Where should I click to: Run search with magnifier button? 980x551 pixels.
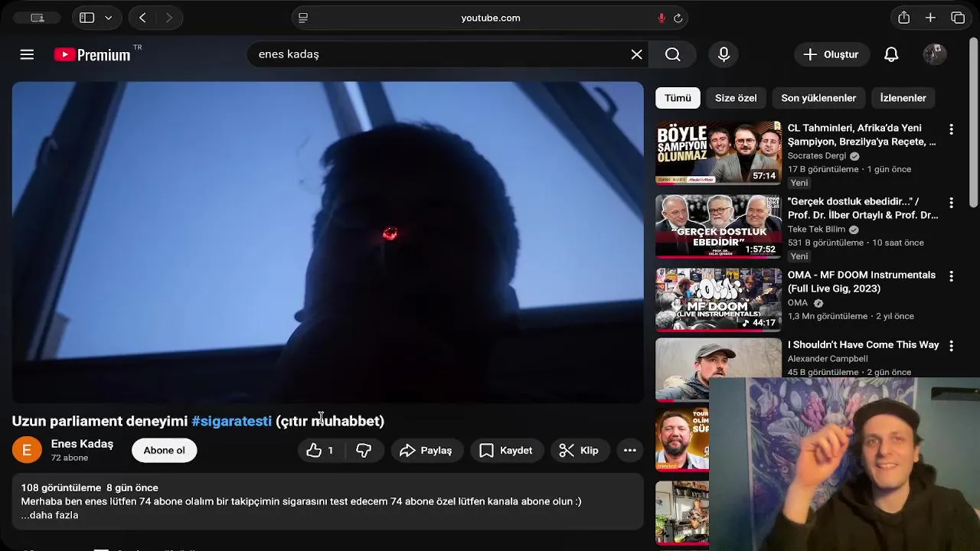672,54
